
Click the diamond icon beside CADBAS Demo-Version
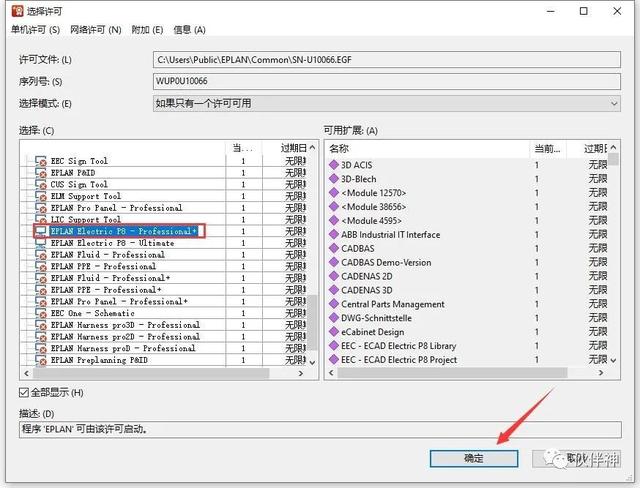334,262
